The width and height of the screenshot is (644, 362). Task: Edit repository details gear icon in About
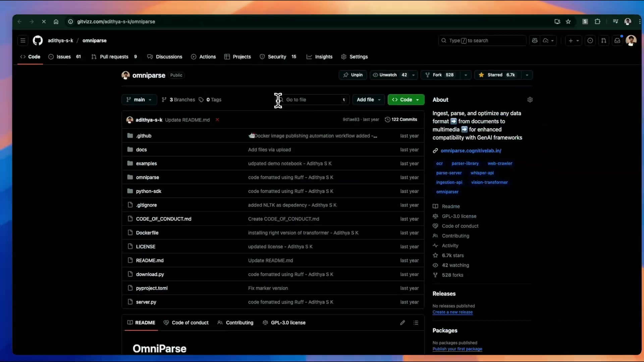click(x=530, y=100)
